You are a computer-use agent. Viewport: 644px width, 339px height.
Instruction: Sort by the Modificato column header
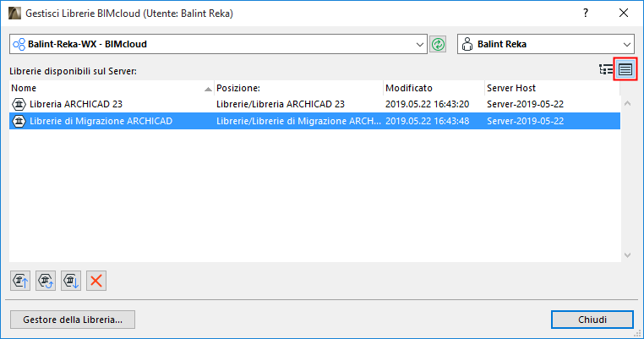434,89
